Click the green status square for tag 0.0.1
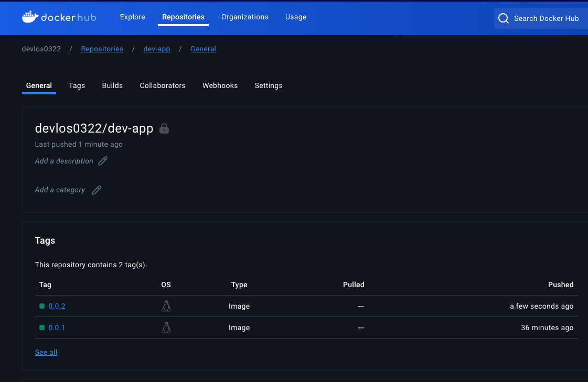This screenshot has height=382, width=588. coord(42,328)
